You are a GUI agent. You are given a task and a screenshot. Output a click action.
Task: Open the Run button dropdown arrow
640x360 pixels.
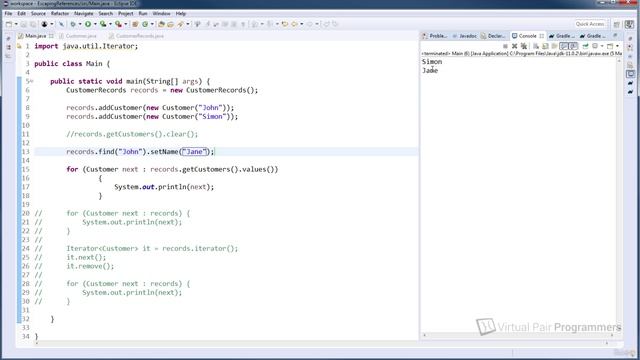pos(95,24)
